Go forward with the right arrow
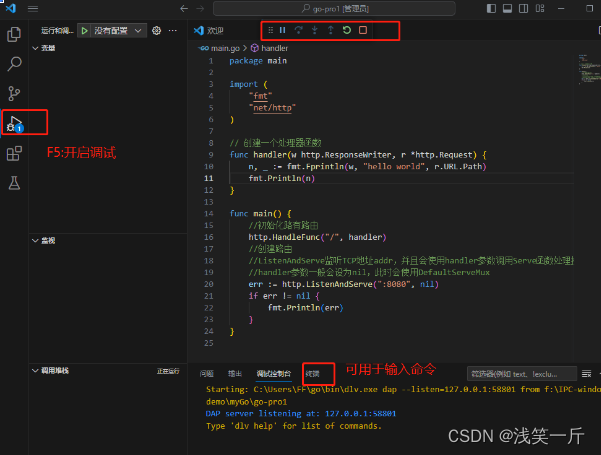The width and height of the screenshot is (601, 455). click(x=200, y=8)
